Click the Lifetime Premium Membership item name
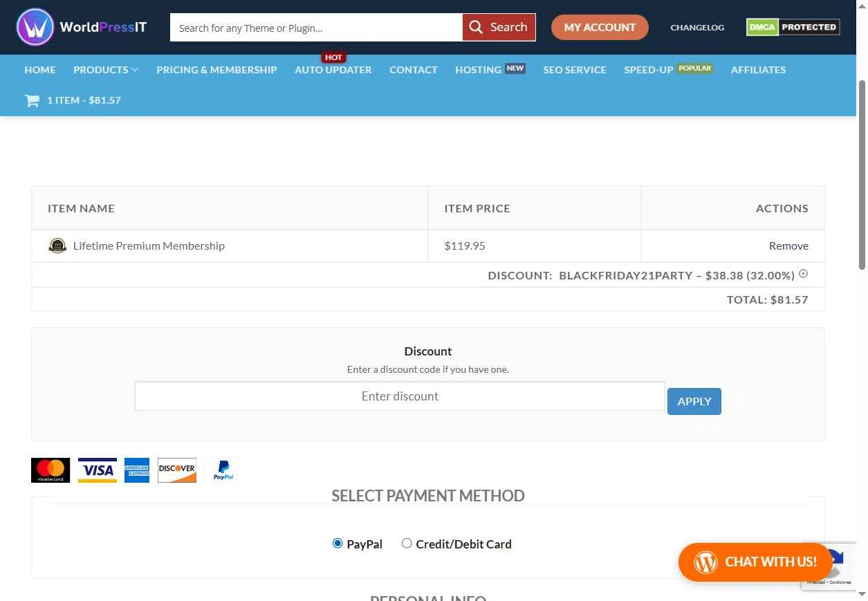 (x=149, y=246)
